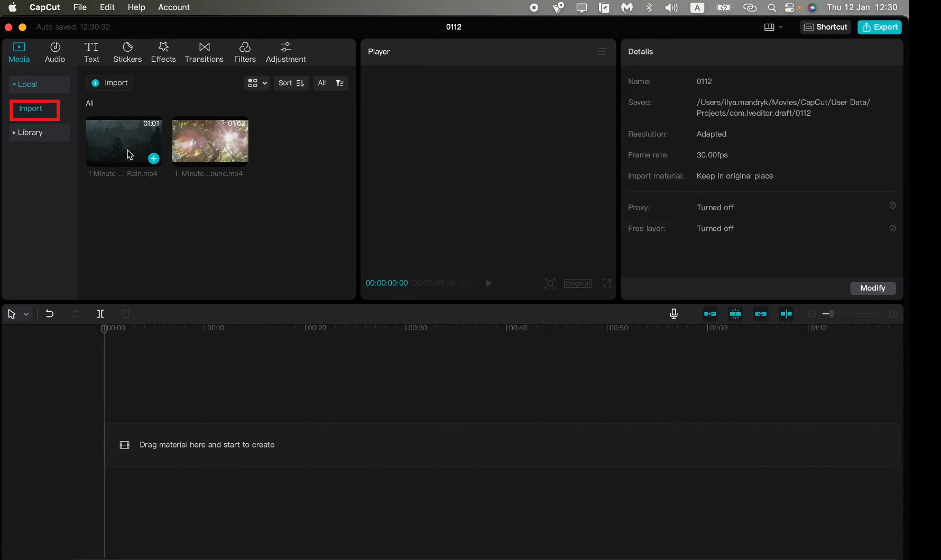Open the view layout dropdown near media grid

[256, 83]
